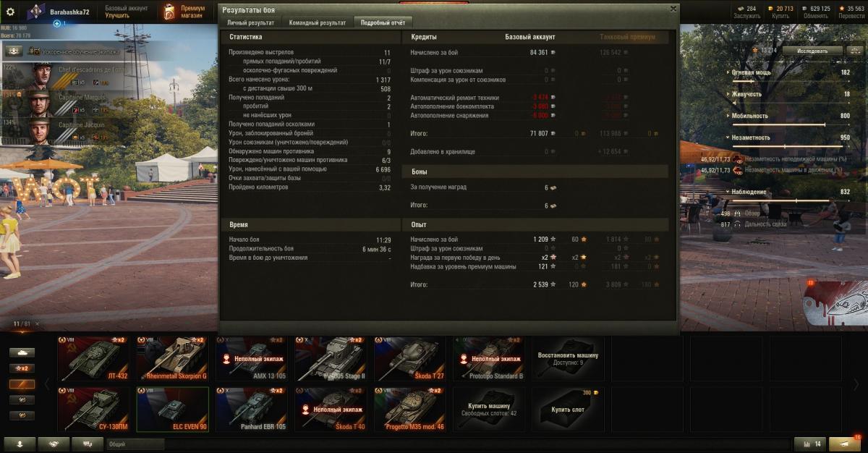Select the AMX 13 105 tank
Image resolution: width=868 pixels, height=453 pixels.
coord(252,358)
